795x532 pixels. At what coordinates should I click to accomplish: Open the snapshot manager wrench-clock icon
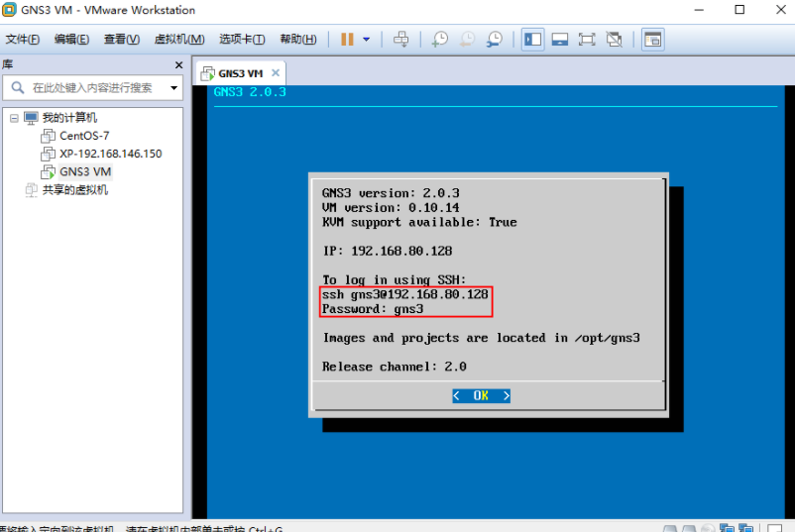(x=494, y=39)
